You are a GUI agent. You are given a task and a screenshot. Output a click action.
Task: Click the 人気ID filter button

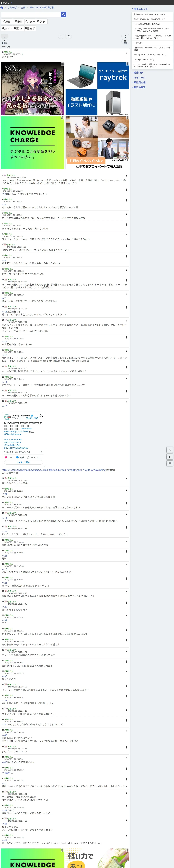point(30,22)
